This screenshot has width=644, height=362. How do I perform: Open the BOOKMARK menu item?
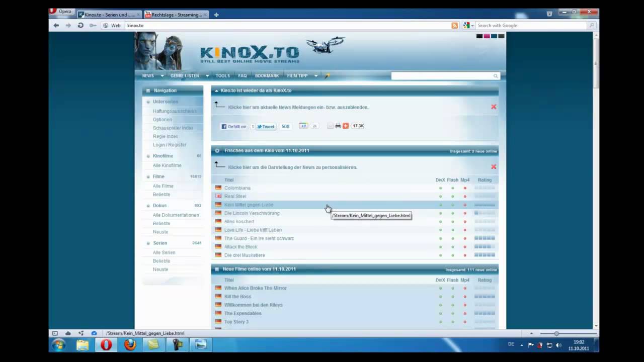(x=267, y=76)
